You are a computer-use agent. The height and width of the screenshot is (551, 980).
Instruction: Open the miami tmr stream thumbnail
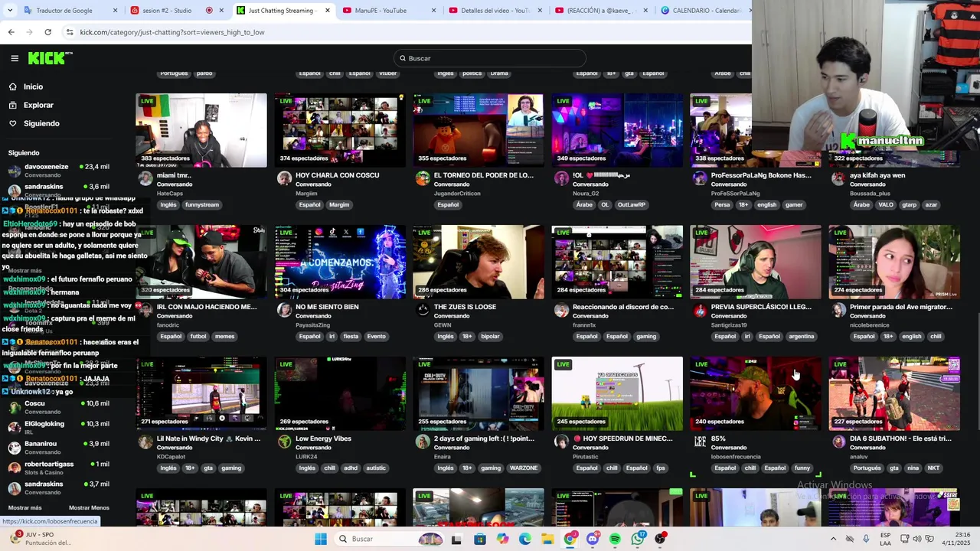coord(201,130)
